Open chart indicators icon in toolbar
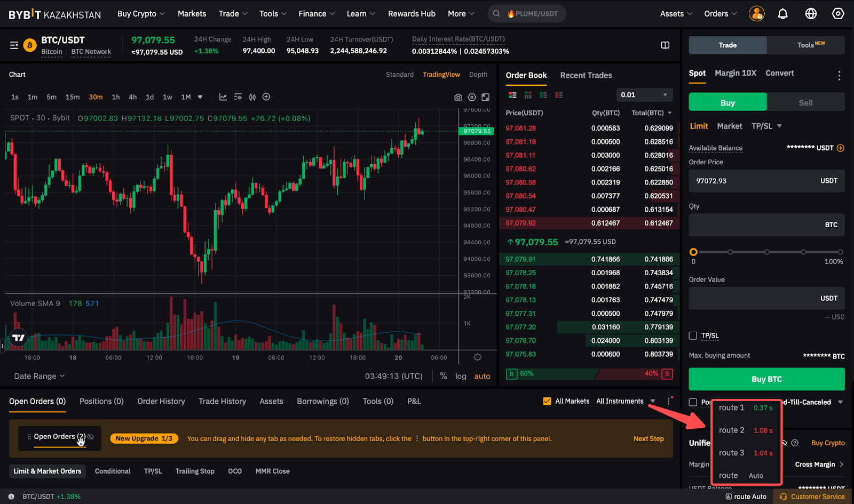Viewport: 854px width, 504px height. click(x=223, y=97)
